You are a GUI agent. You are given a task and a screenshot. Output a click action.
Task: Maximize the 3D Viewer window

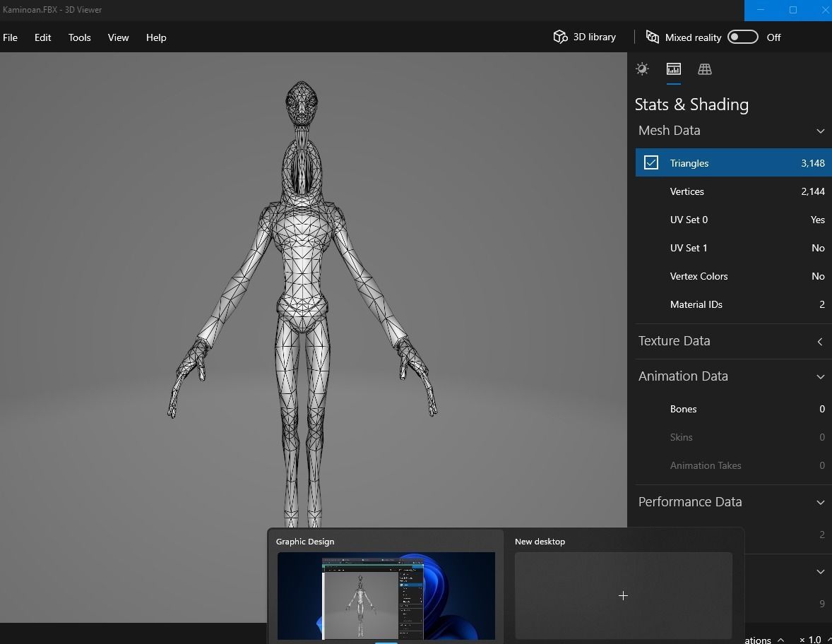point(792,10)
